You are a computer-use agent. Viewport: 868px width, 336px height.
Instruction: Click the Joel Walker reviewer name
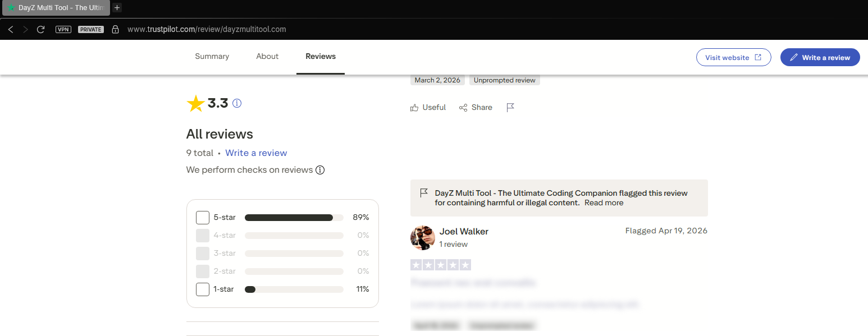pyautogui.click(x=464, y=232)
